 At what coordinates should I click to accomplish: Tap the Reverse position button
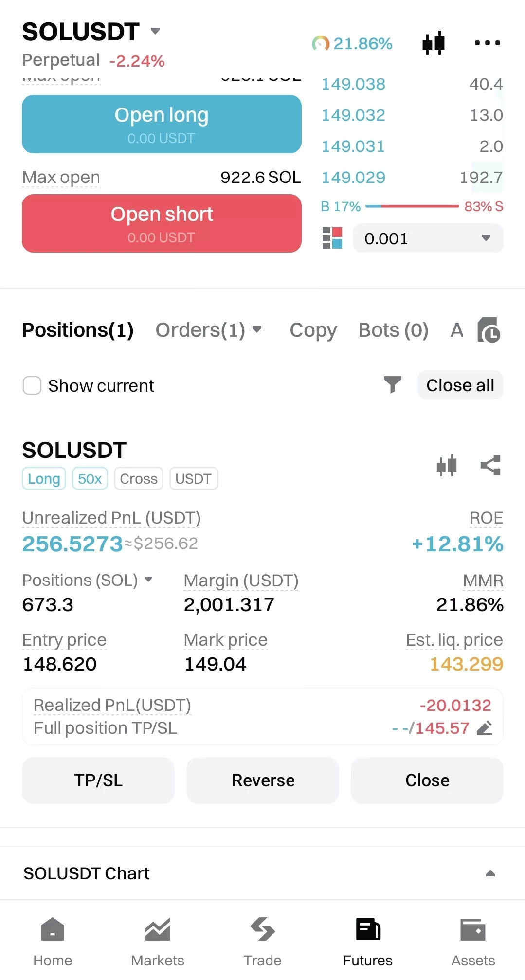click(x=263, y=780)
